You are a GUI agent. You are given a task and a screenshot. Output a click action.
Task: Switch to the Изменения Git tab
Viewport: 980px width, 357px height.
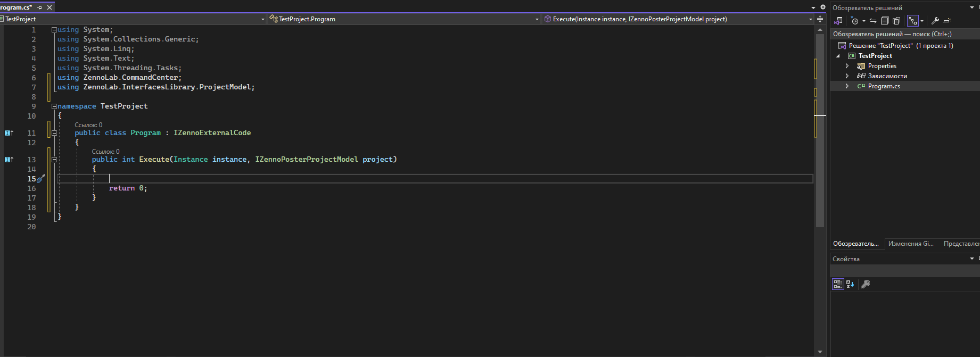point(911,244)
